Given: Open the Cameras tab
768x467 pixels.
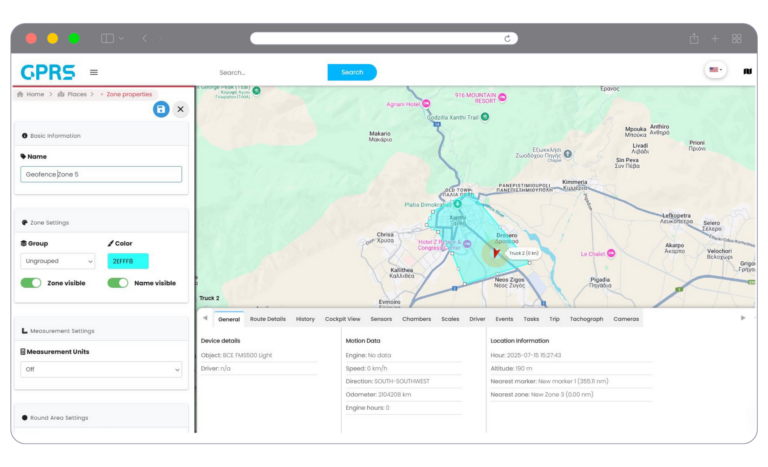Looking at the screenshot, I should pos(626,319).
